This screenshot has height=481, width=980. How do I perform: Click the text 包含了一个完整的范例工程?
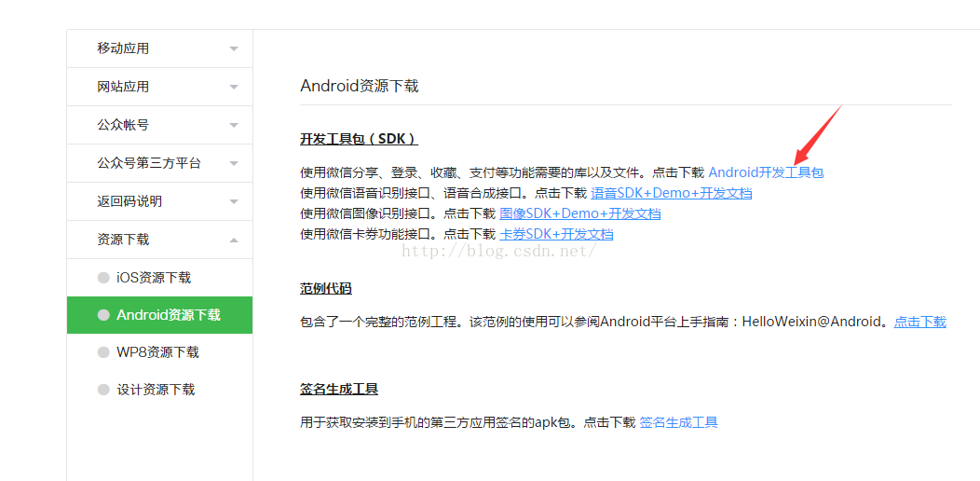point(379,323)
